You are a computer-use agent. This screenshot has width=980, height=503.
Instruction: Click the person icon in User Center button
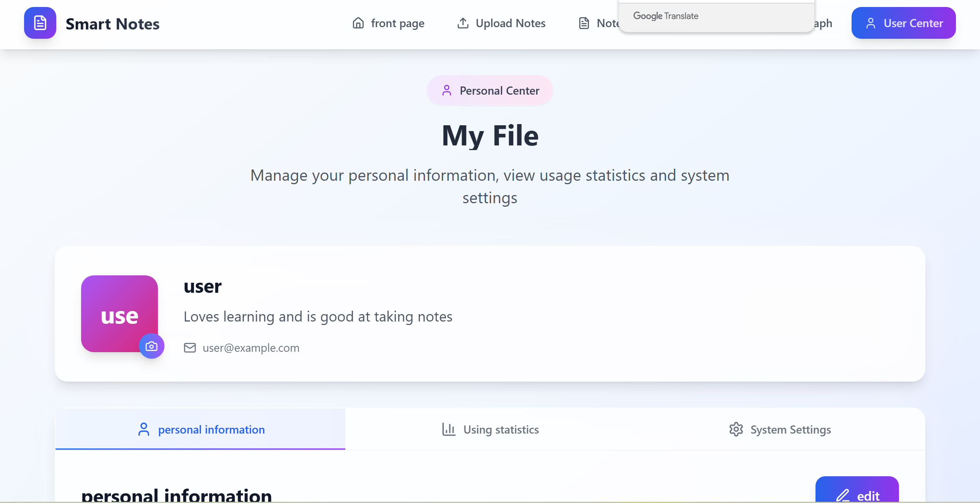coord(871,23)
